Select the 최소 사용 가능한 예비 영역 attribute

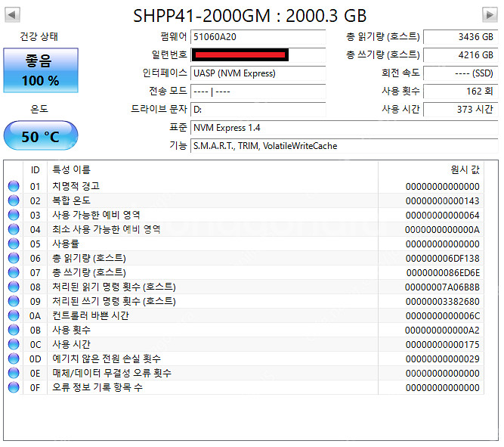coord(107,229)
